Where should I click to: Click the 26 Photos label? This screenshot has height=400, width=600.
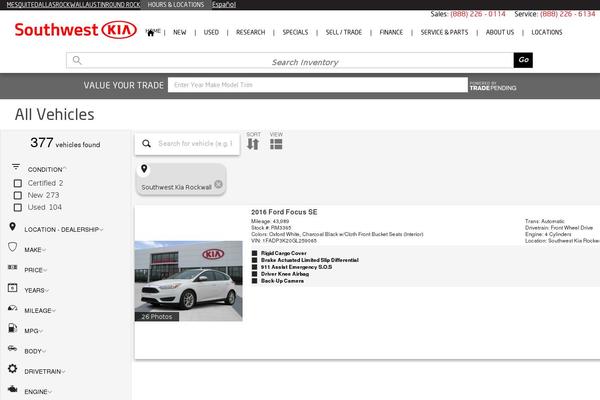click(157, 317)
